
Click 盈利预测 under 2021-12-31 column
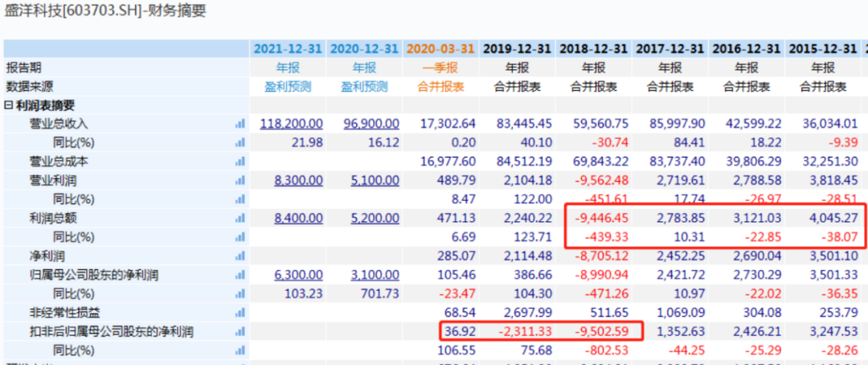(288, 86)
